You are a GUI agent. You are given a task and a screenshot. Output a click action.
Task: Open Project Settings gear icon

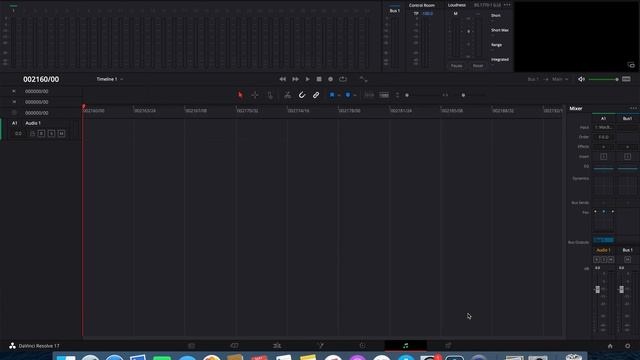pyautogui.click(x=627, y=346)
